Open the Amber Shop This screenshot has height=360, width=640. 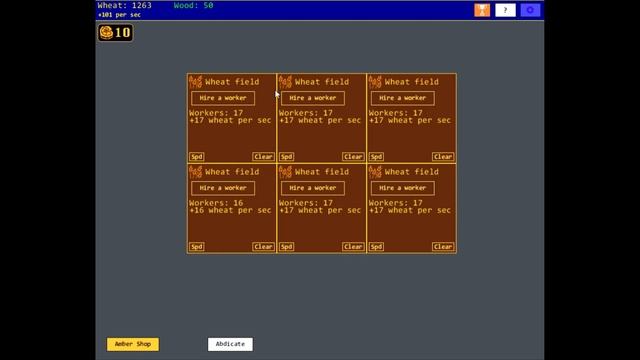coord(133,344)
